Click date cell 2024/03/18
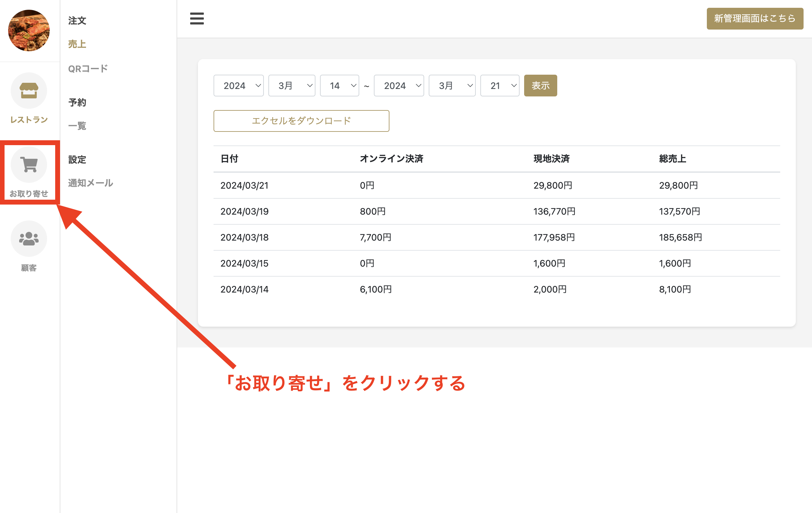 [244, 237]
